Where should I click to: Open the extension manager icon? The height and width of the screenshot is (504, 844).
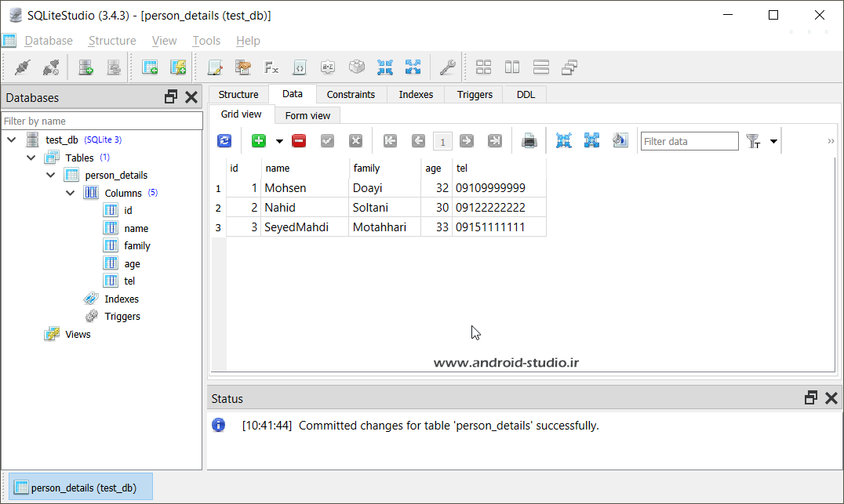[x=356, y=67]
